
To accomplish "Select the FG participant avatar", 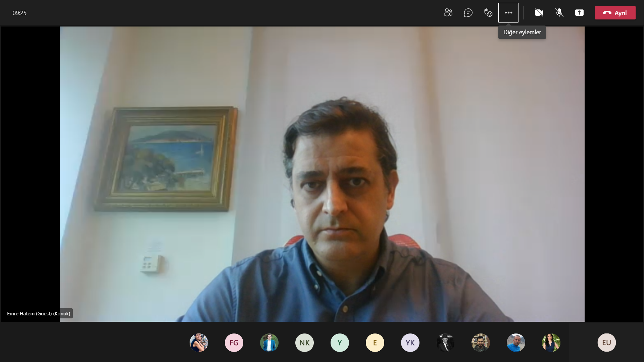I will pyautogui.click(x=234, y=343).
